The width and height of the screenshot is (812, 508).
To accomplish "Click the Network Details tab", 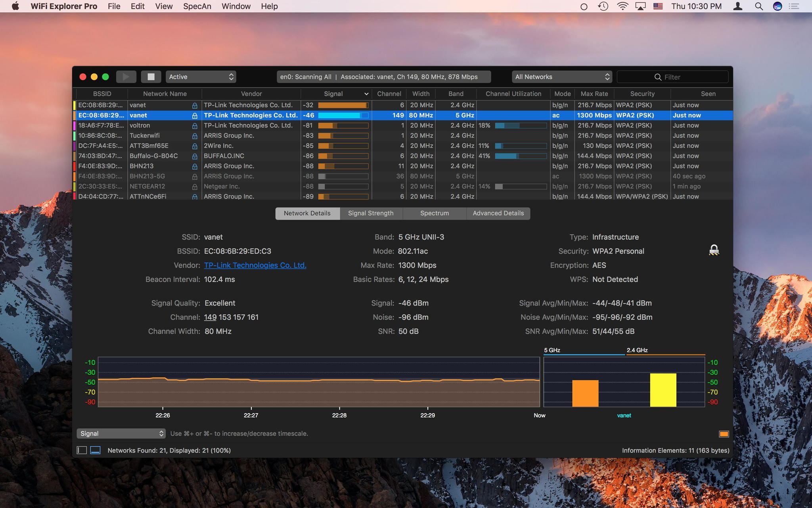I will (307, 212).
